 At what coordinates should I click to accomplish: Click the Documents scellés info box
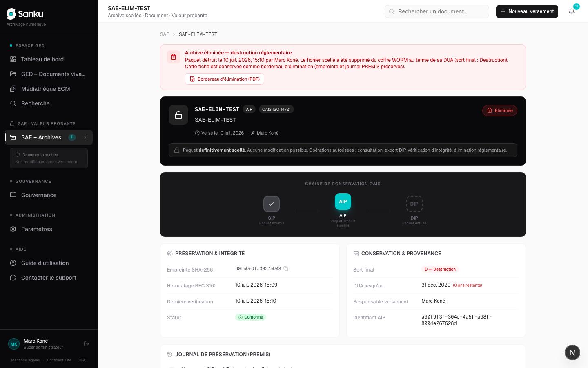point(49,158)
